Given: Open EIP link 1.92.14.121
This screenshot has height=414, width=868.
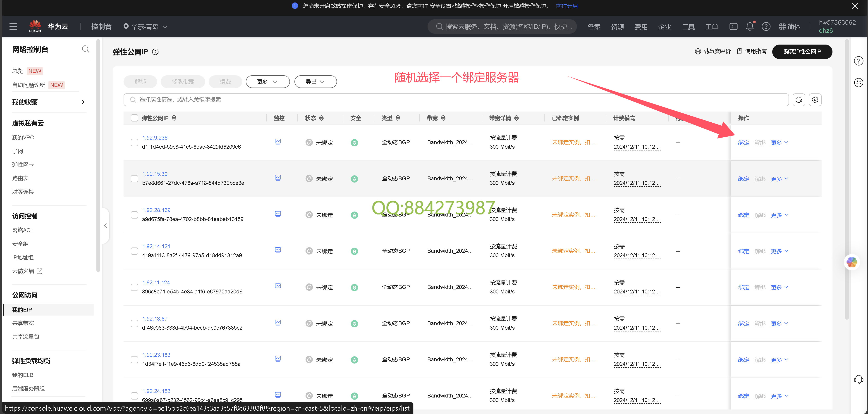Looking at the screenshot, I should coord(156,246).
